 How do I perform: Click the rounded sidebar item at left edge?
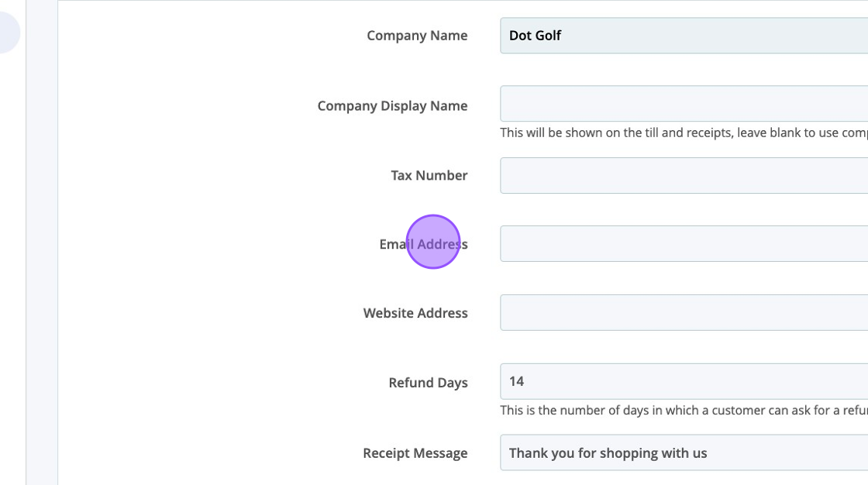pyautogui.click(x=8, y=33)
